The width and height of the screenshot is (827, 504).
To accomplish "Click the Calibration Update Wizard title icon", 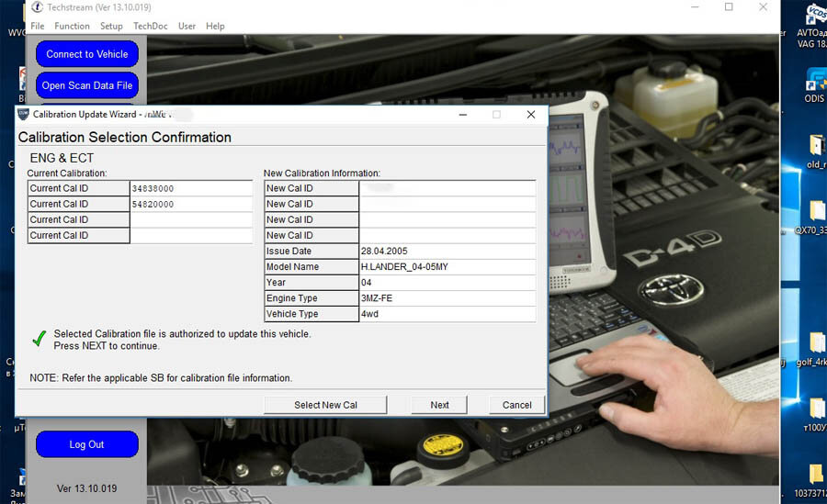I will [x=23, y=114].
